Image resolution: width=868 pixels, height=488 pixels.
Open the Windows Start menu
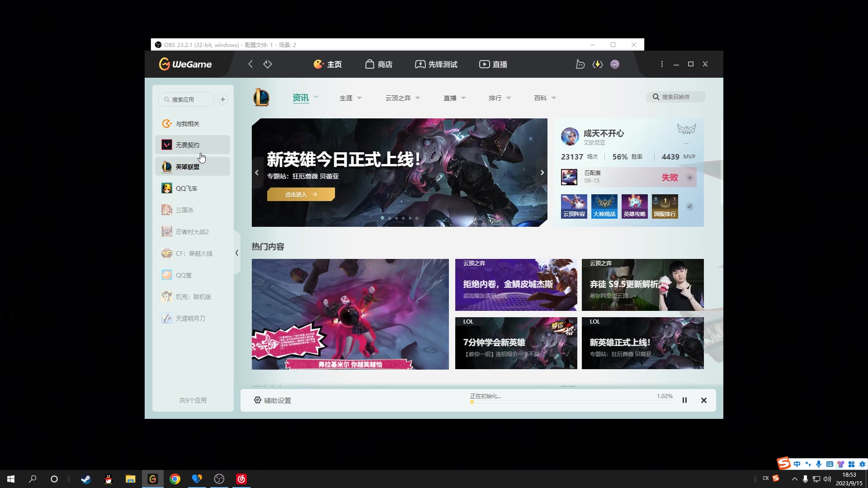click(x=11, y=479)
